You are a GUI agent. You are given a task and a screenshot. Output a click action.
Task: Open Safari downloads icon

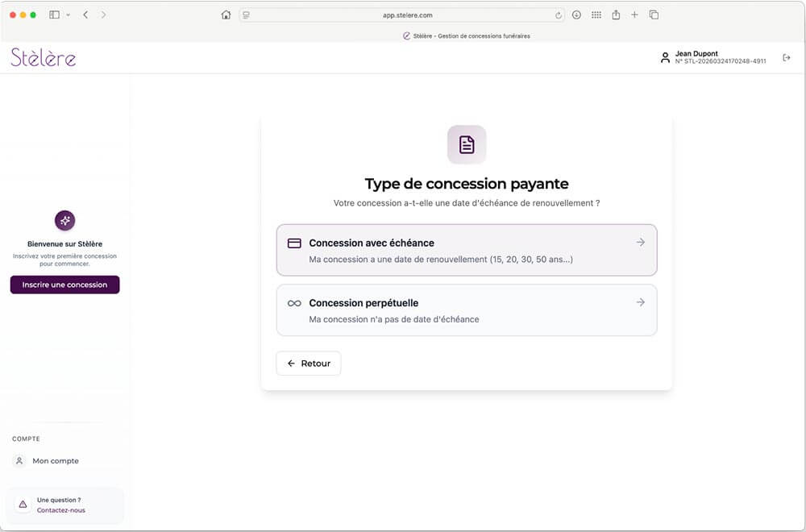coord(576,15)
